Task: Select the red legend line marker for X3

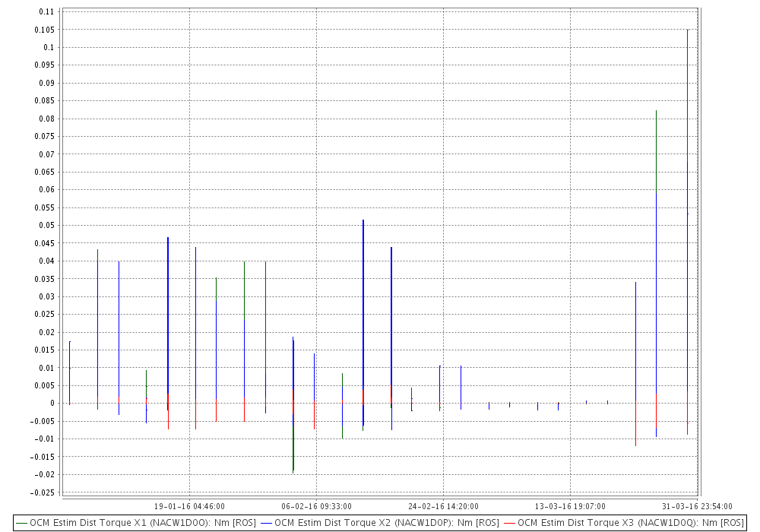Action: [x=509, y=524]
